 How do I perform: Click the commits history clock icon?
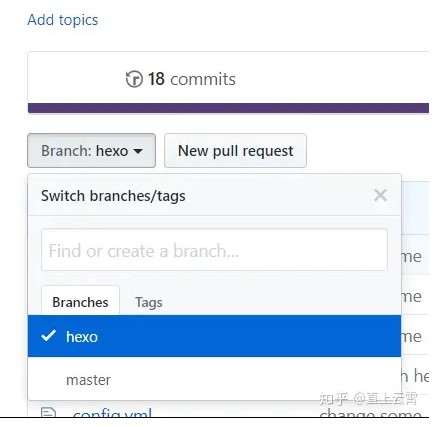[x=134, y=79]
